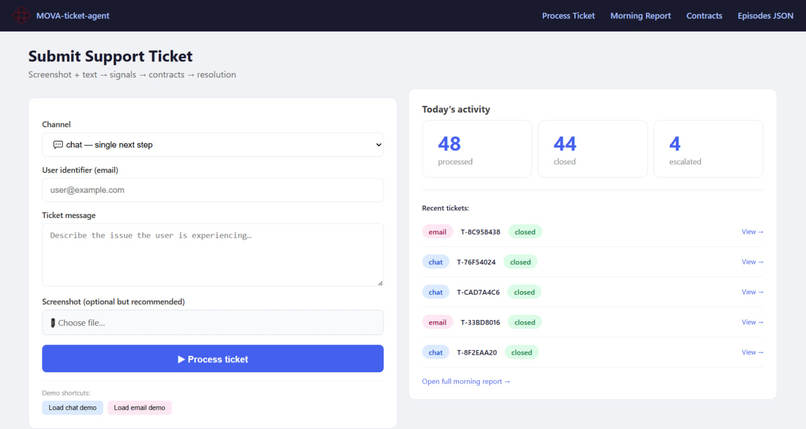The height and width of the screenshot is (429, 806).
Task: Click the 44 closed stat card
Action: click(593, 149)
